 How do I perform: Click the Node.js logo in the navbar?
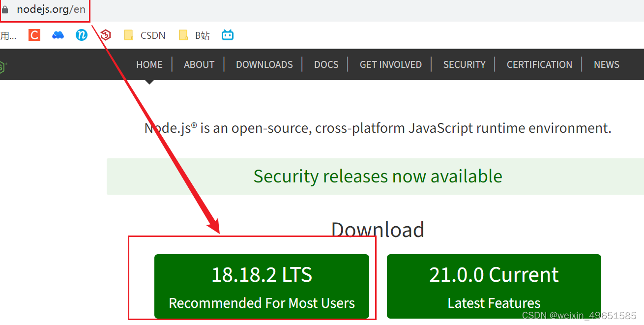(x=2, y=66)
